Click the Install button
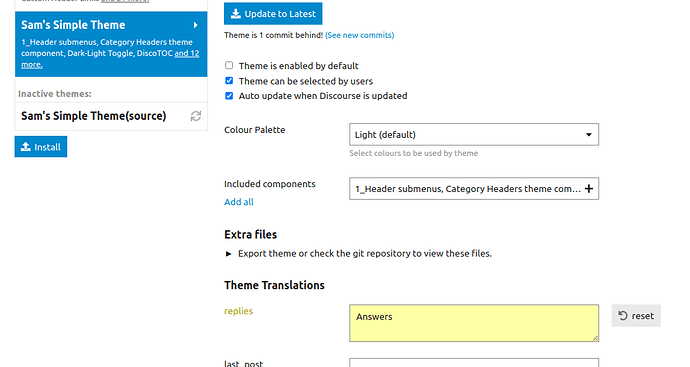690x367 pixels. pyautogui.click(x=41, y=147)
